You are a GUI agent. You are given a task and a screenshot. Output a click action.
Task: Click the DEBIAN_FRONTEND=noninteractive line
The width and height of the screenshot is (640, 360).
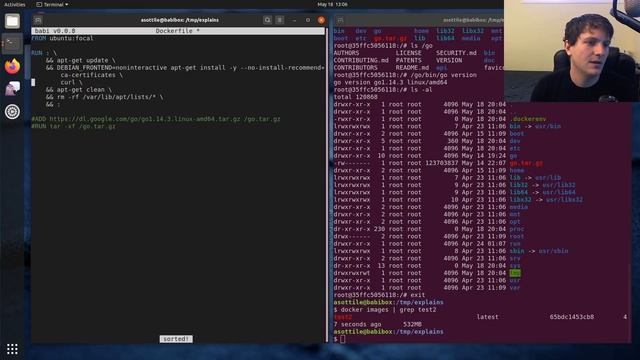[185, 68]
